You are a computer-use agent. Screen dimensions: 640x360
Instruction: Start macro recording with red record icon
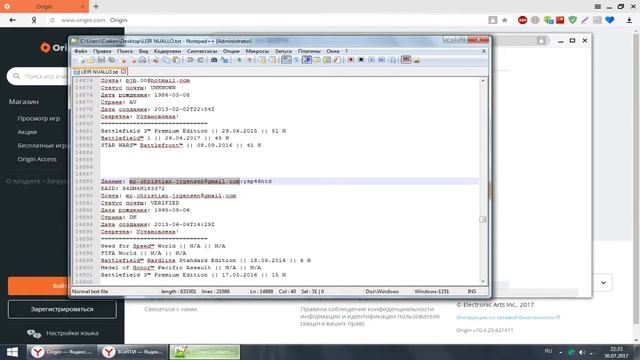point(351,60)
